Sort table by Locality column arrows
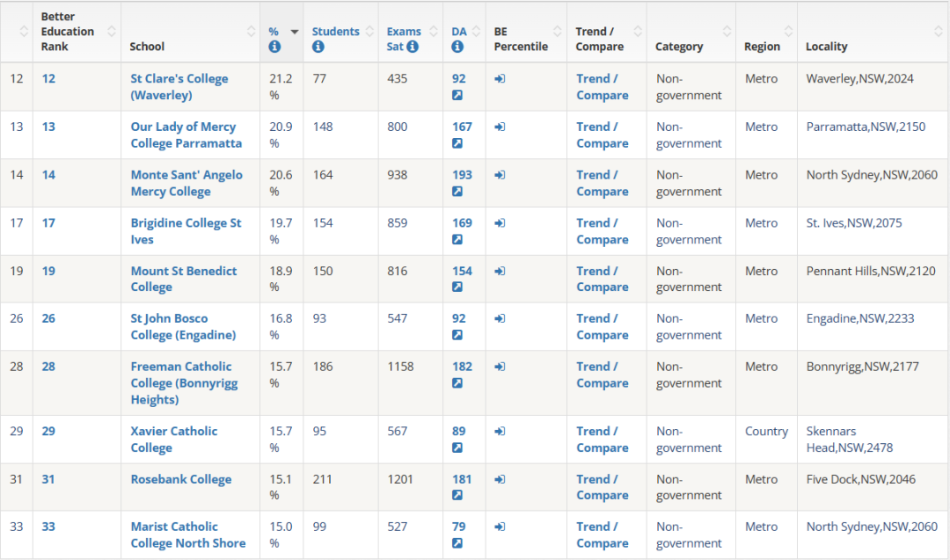The width and height of the screenshot is (950, 560). tap(938, 31)
